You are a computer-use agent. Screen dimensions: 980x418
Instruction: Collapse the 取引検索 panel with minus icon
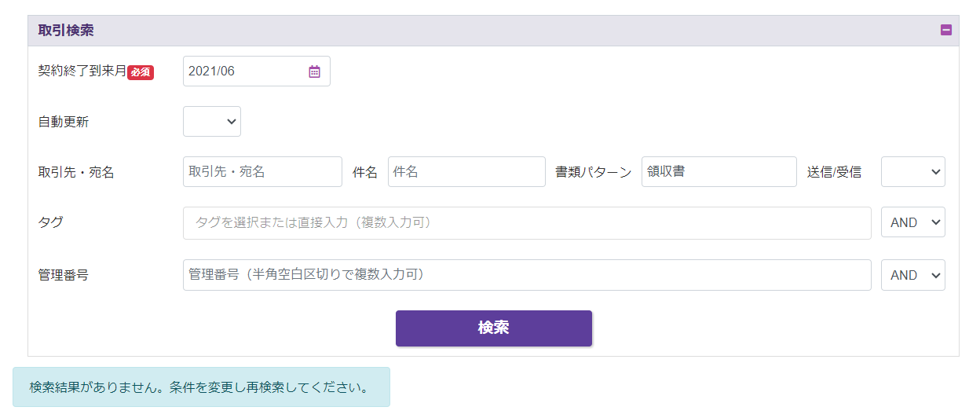(x=945, y=31)
